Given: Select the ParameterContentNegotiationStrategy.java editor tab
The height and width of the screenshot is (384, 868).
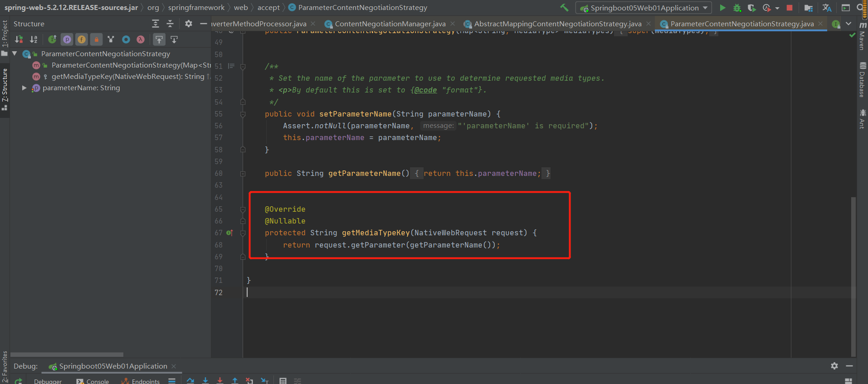Looking at the screenshot, I should coord(742,24).
